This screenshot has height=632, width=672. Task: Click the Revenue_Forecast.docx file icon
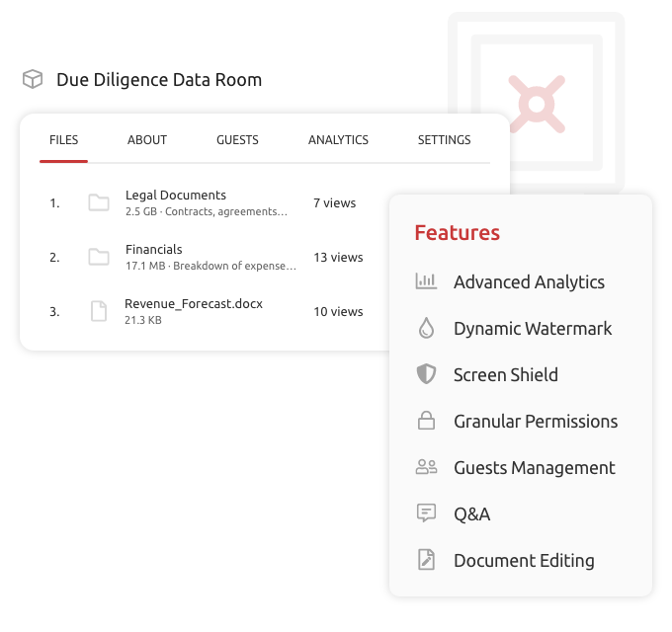(99, 312)
